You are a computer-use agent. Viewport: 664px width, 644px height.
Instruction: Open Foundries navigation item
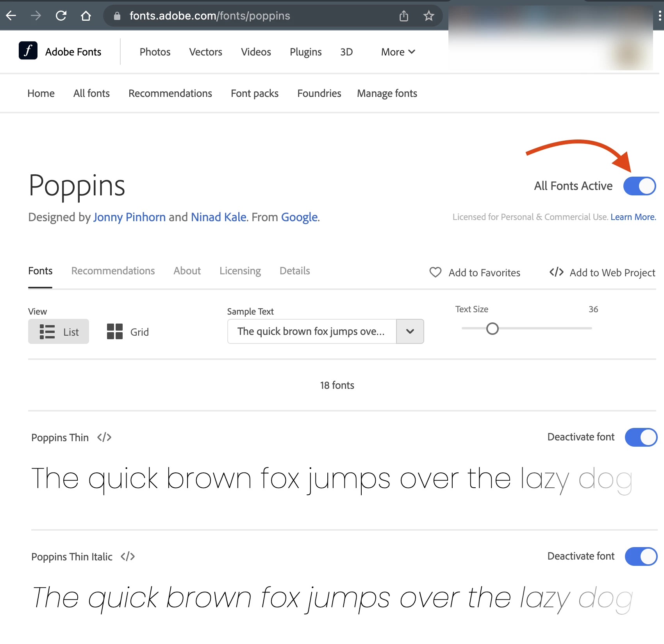click(x=319, y=93)
